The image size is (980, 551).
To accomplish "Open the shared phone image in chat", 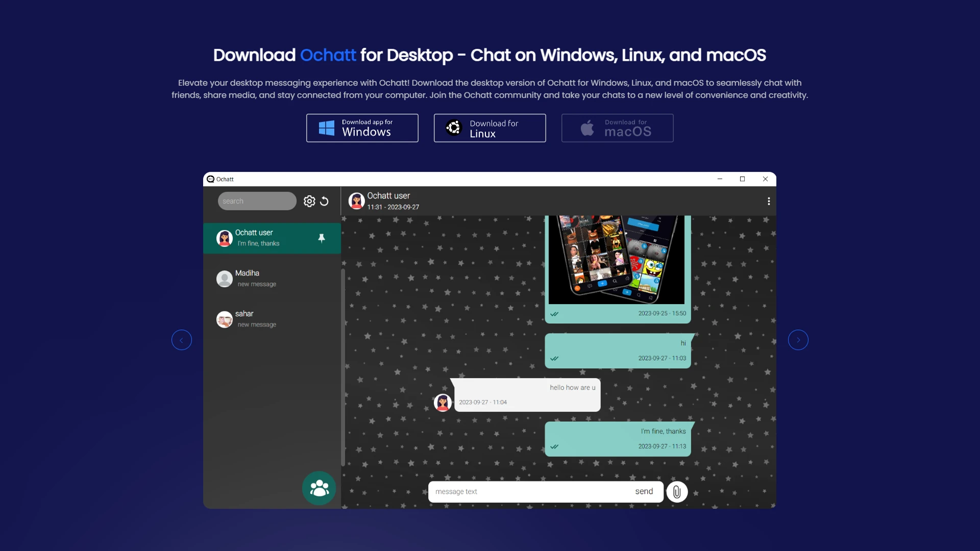I will pyautogui.click(x=617, y=260).
